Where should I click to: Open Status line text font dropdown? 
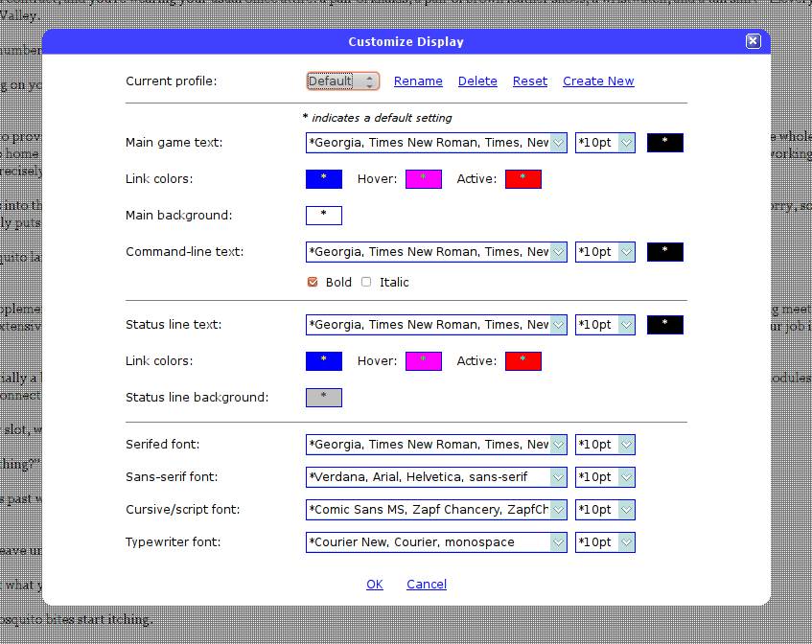point(436,325)
